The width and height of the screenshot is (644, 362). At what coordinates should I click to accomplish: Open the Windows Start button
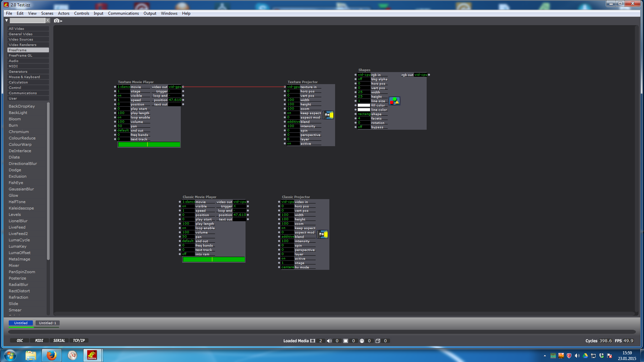point(10,355)
